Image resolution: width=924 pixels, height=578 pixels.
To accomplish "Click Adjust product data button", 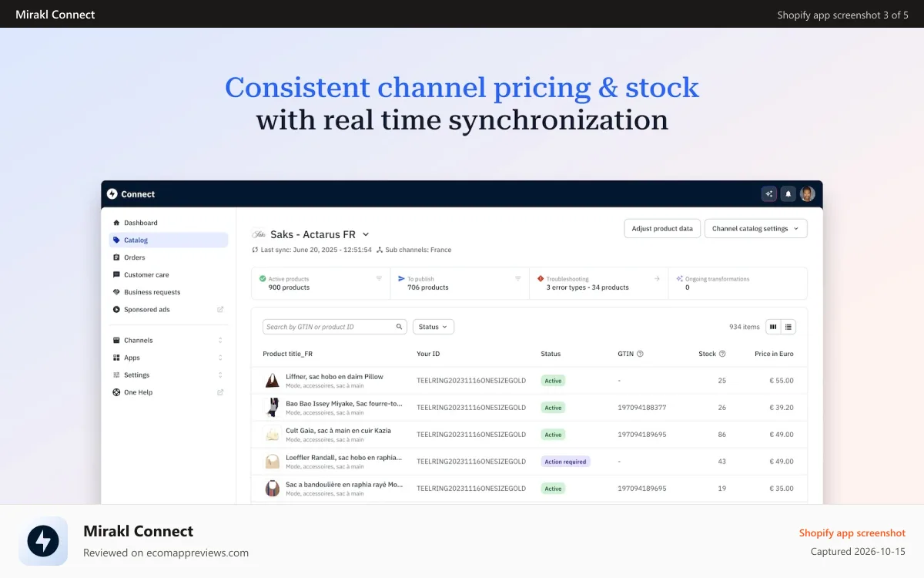I will [x=662, y=229].
